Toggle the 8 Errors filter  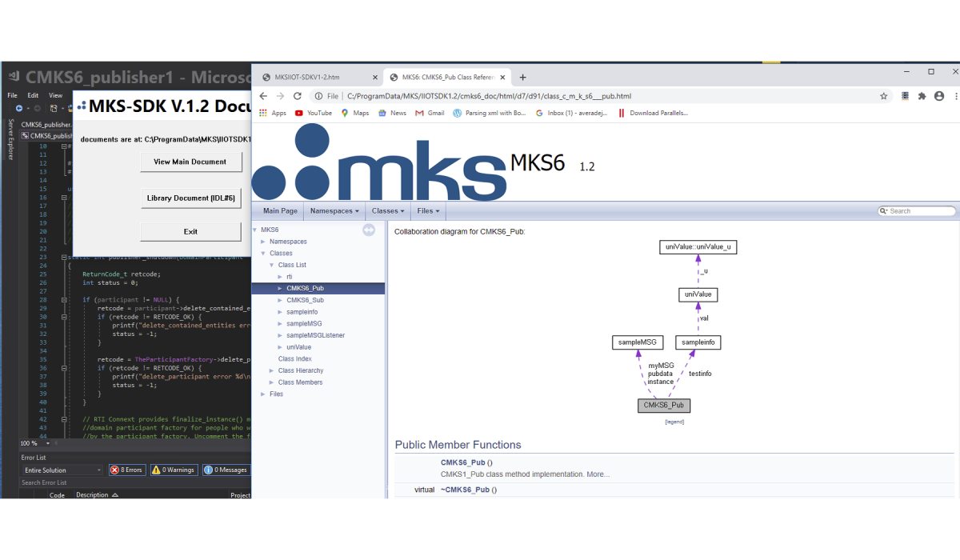coord(126,470)
